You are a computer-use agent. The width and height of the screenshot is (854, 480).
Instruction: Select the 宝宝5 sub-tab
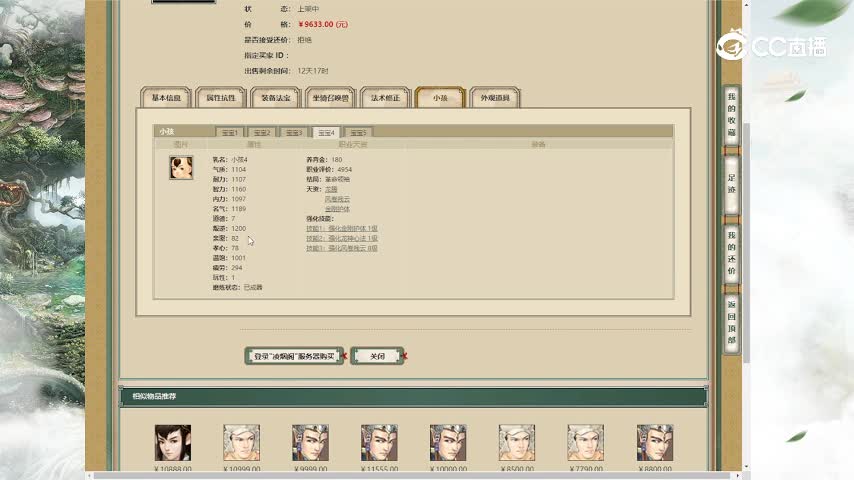(358, 132)
